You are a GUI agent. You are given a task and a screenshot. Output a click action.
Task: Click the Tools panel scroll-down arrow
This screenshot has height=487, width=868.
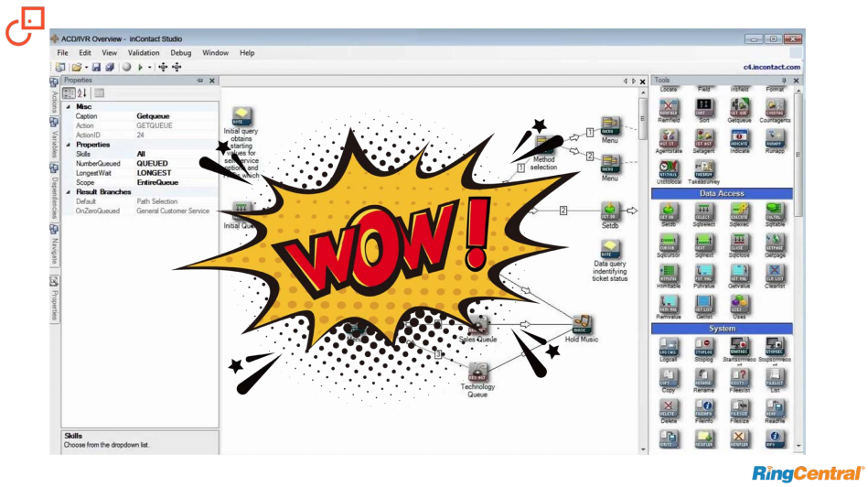point(798,446)
